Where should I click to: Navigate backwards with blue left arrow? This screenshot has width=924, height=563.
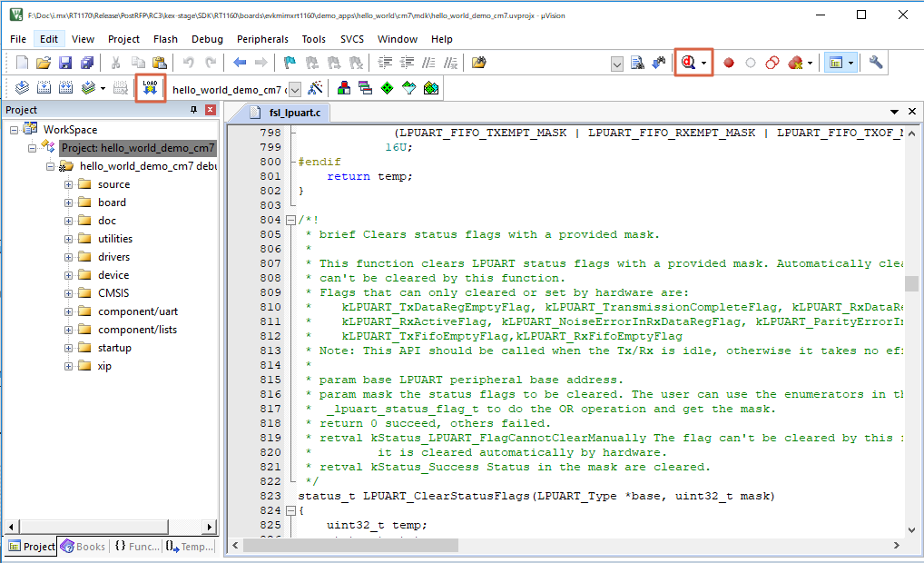pyautogui.click(x=240, y=63)
